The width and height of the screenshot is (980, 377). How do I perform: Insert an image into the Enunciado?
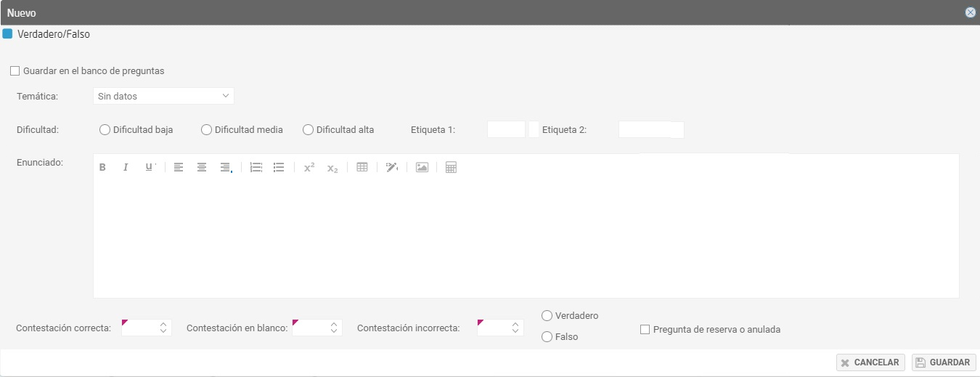(x=422, y=168)
